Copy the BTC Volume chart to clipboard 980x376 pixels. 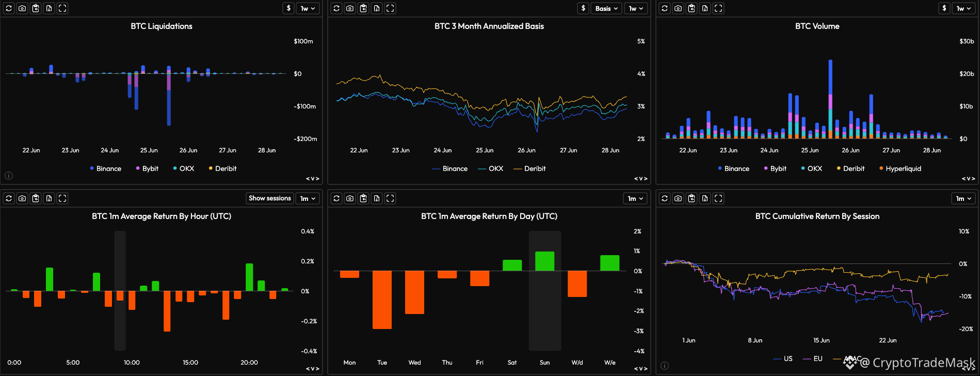point(692,8)
